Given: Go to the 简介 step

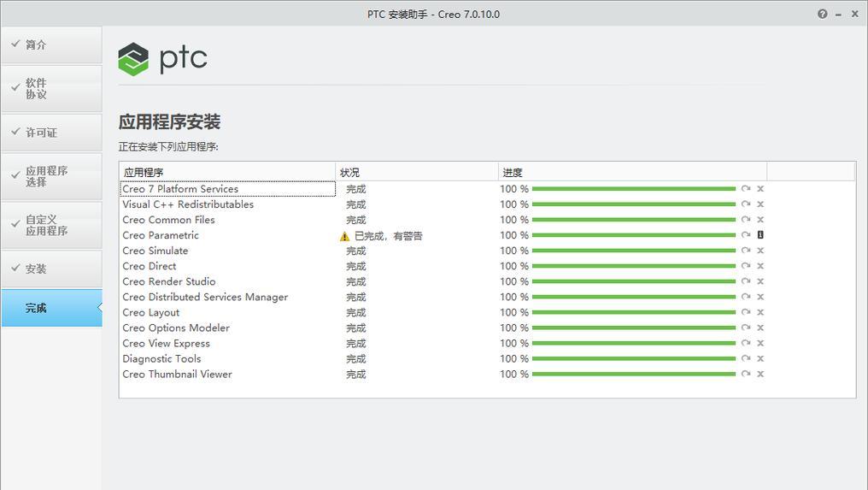Looking at the screenshot, I should (x=51, y=45).
